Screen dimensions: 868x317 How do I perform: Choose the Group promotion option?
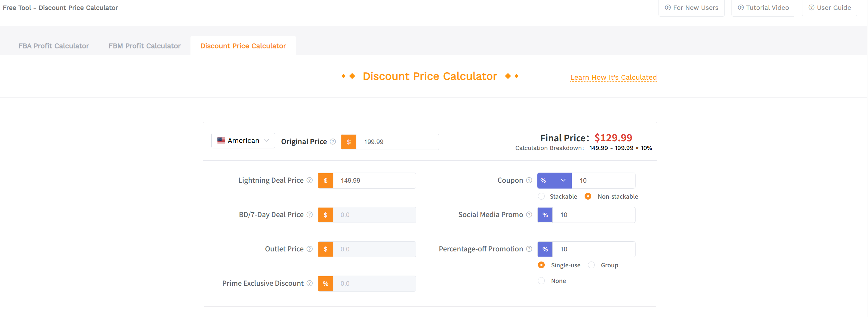(591, 265)
